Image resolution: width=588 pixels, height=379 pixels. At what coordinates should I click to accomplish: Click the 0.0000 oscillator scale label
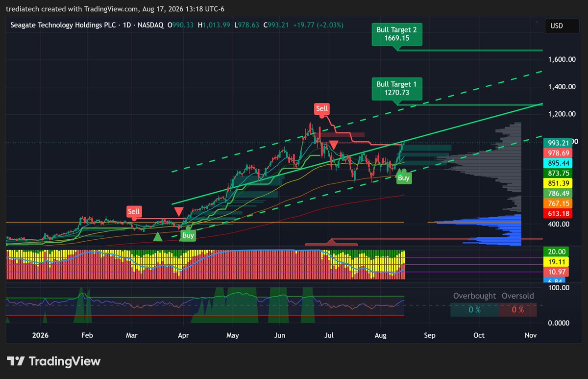[558, 323]
